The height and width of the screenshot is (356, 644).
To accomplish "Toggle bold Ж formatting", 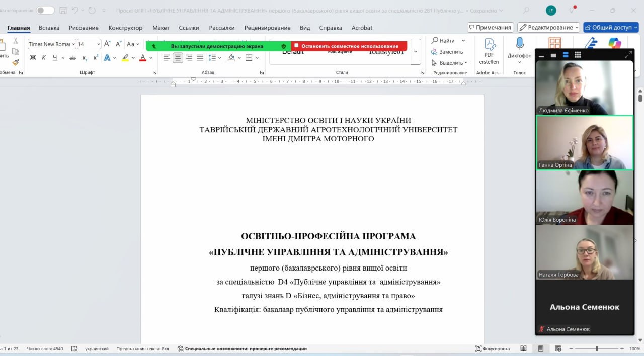I will tap(33, 58).
